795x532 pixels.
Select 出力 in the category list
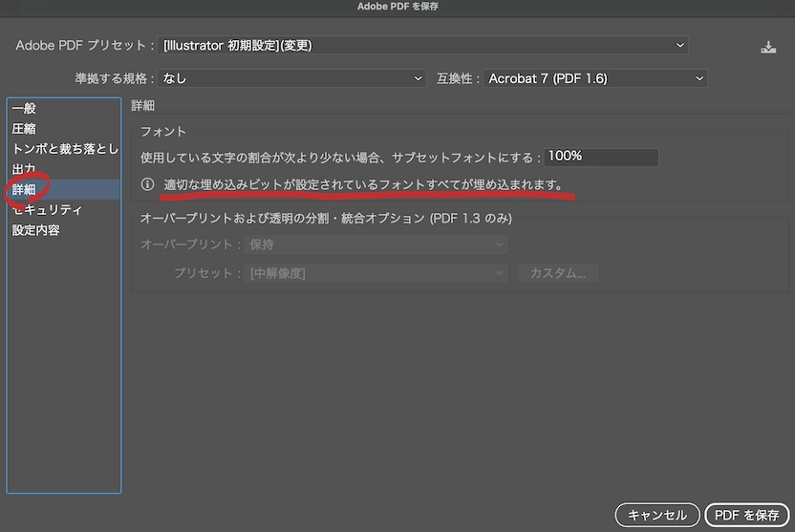point(64,169)
